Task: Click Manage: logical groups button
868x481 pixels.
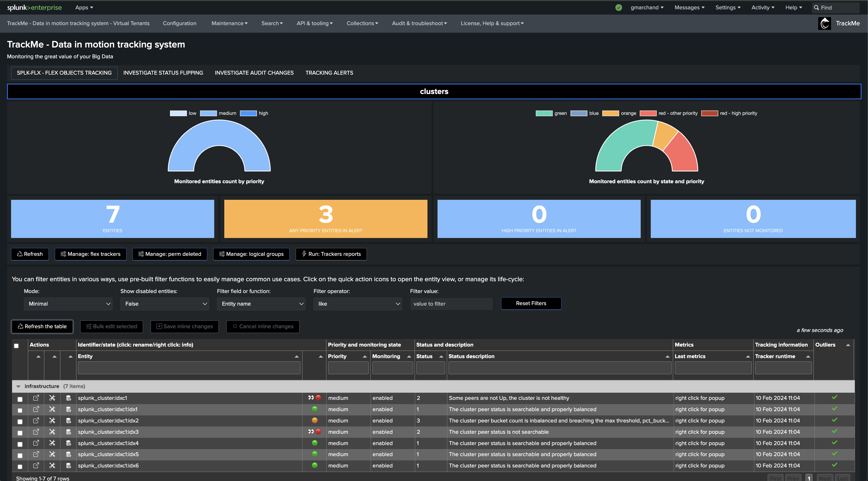Action: point(251,254)
